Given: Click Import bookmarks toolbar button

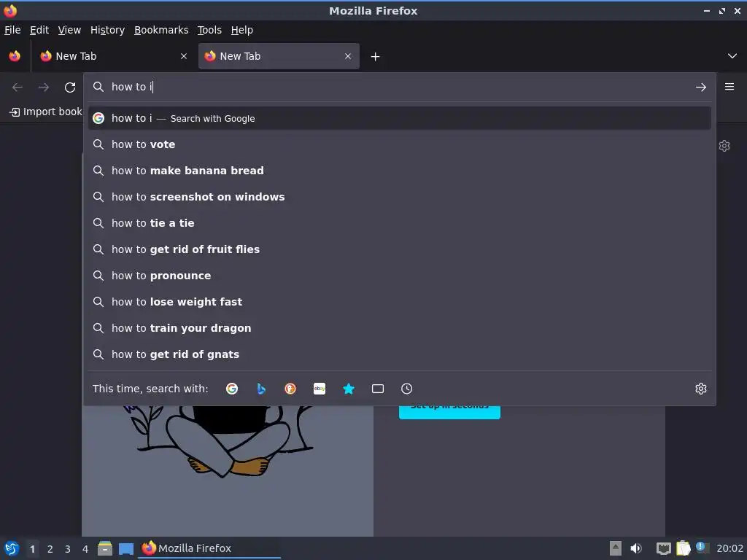Looking at the screenshot, I should pyautogui.click(x=46, y=112).
